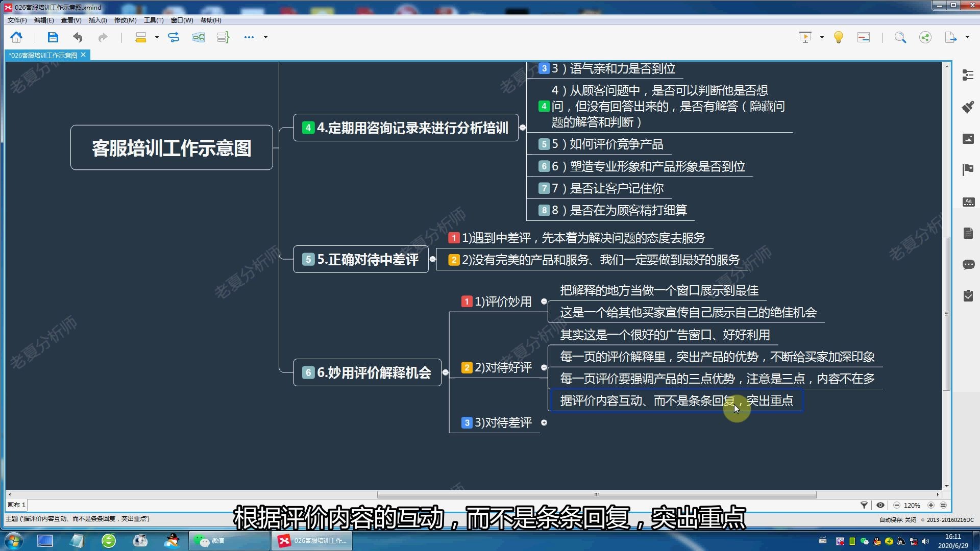Open the Image panel in the right sidebar
The width and height of the screenshot is (980, 551).
pos(968,138)
